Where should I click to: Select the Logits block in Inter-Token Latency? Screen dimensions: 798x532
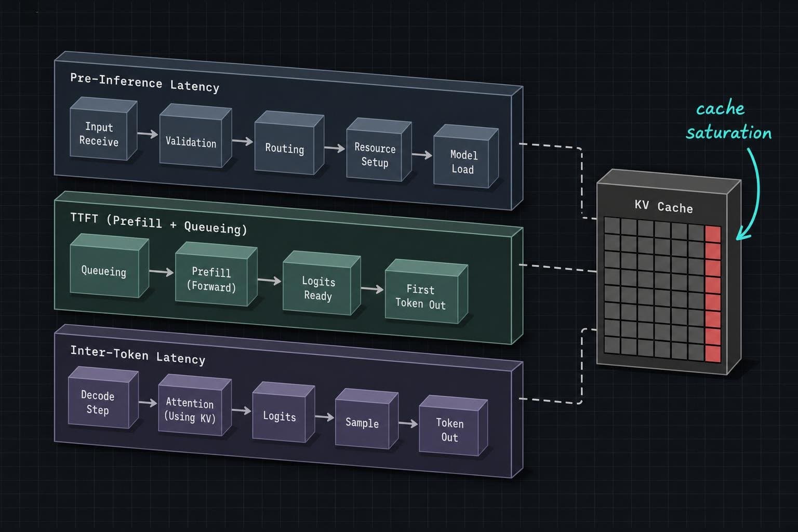(x=284, y=413)
